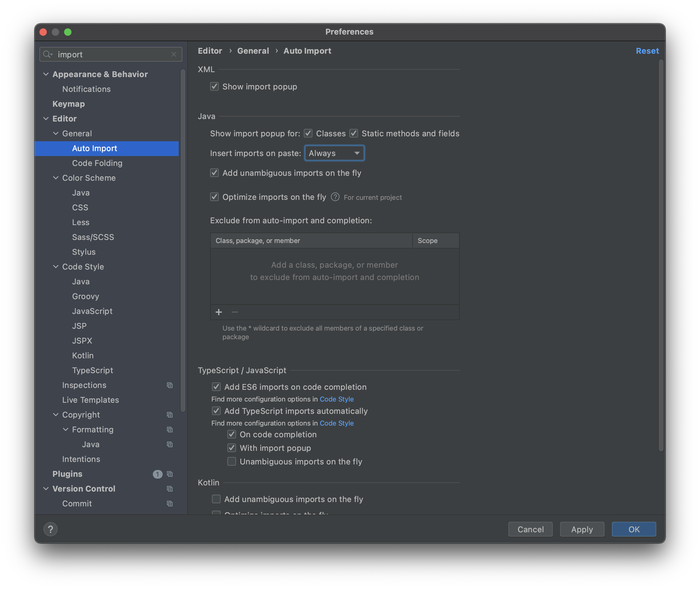Screen dimensions: 700x589
Task: Open the bottom-left Help button
Action: pos(51,529)
